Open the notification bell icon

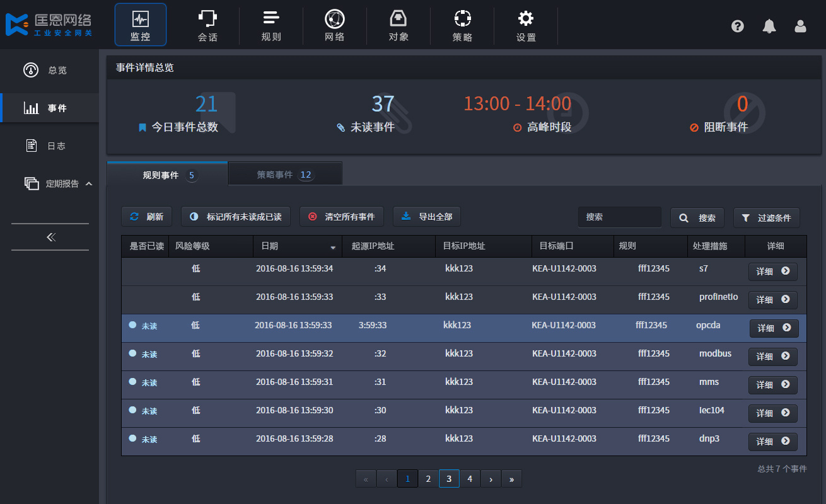769,26
